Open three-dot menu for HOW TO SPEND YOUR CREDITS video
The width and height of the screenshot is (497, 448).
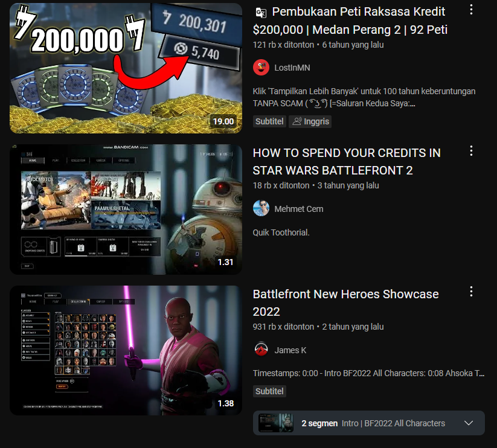click(471, 151)
